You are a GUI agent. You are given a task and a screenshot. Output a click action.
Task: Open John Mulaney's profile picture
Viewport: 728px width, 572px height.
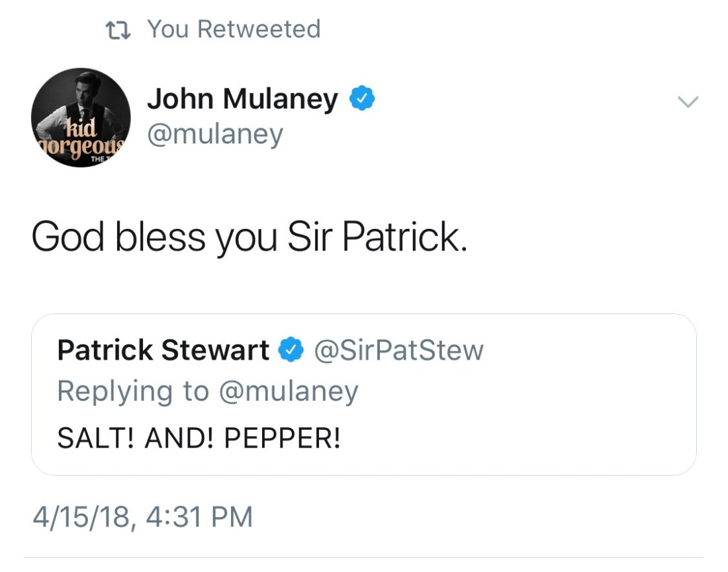[81, 118]
